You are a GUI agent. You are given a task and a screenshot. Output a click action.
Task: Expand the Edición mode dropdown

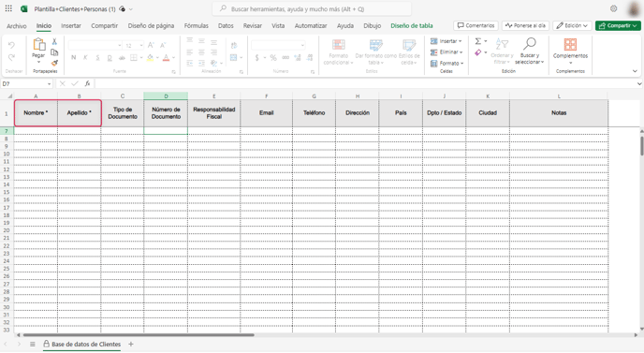[572, 25]
